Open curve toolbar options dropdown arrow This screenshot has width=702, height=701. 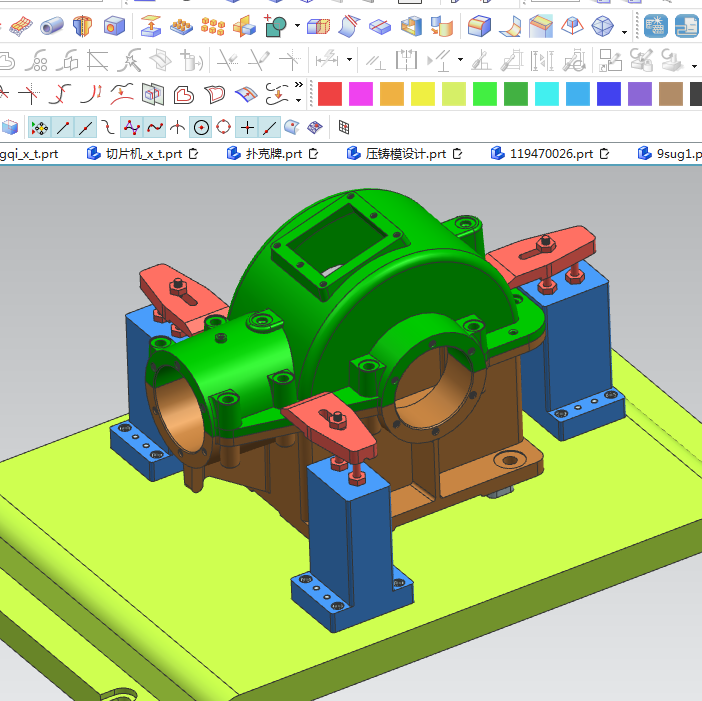299,100
